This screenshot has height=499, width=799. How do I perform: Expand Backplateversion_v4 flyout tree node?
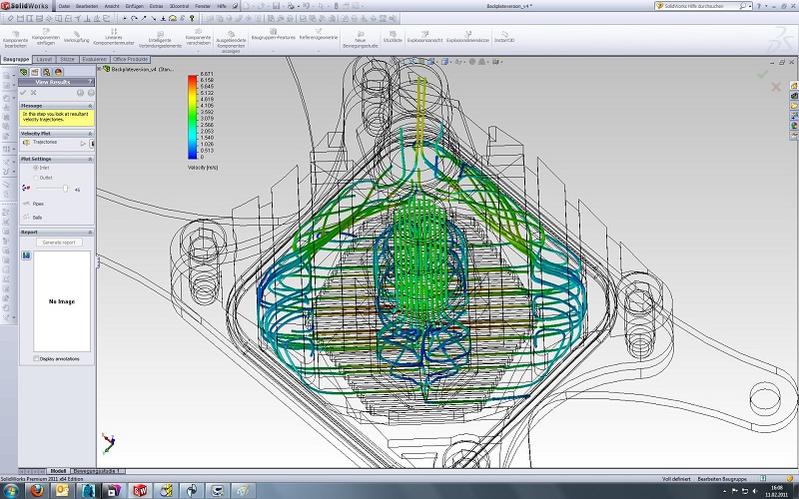click(x=100, y=69)
